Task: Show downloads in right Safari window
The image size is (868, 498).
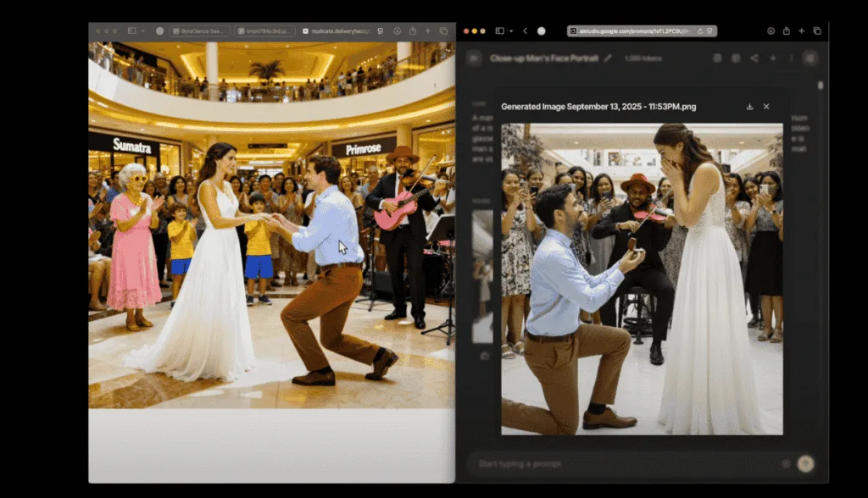Action: click(x=771, y=30)
